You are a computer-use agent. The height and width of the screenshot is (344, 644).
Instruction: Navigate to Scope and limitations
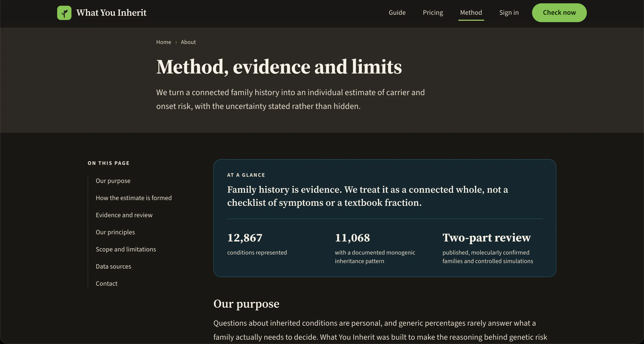(x=126, y=249)
